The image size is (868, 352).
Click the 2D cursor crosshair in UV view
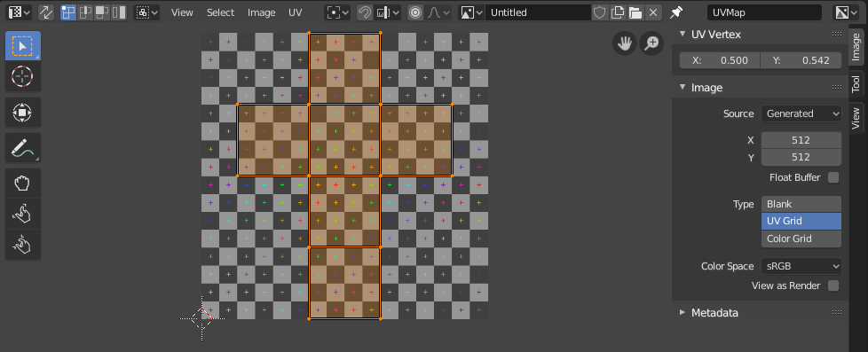tap(202, 318)
